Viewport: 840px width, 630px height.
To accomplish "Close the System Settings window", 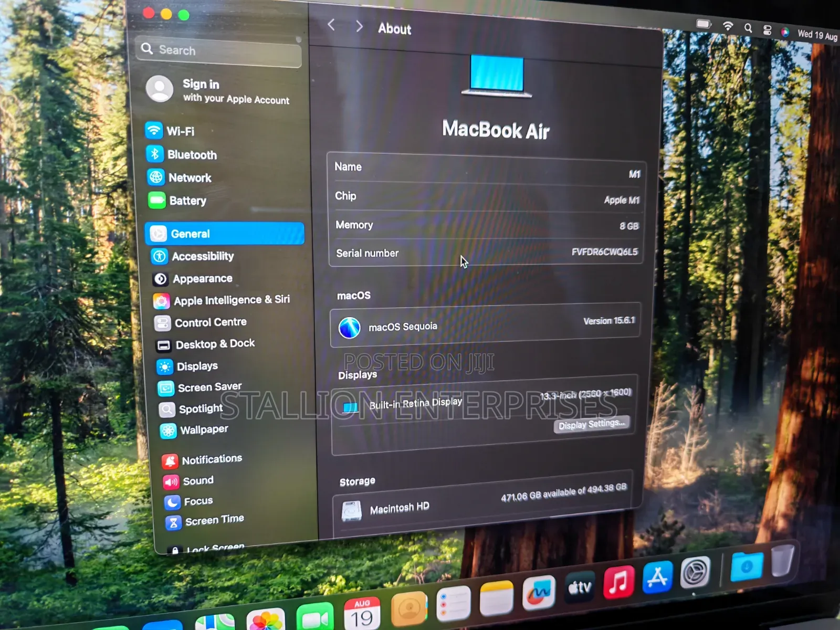I will tap(149, 13).
